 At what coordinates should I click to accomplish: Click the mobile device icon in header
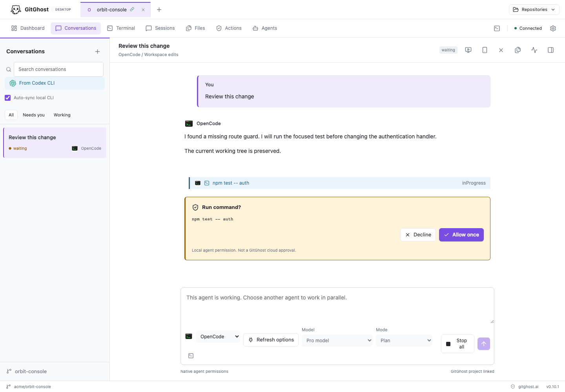pyautogui.click(x=485, y=50)
